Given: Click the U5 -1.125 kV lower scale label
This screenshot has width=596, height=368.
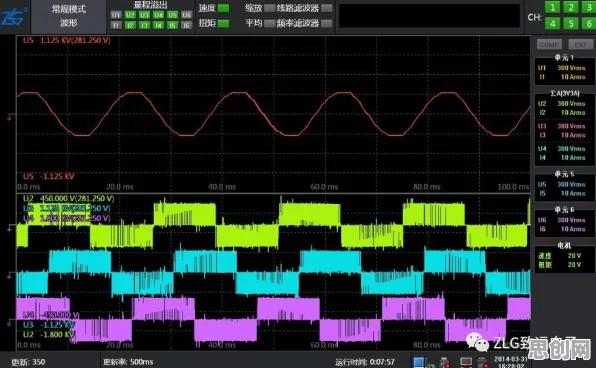Looking at the screenshot, I should tap(49, 176).
